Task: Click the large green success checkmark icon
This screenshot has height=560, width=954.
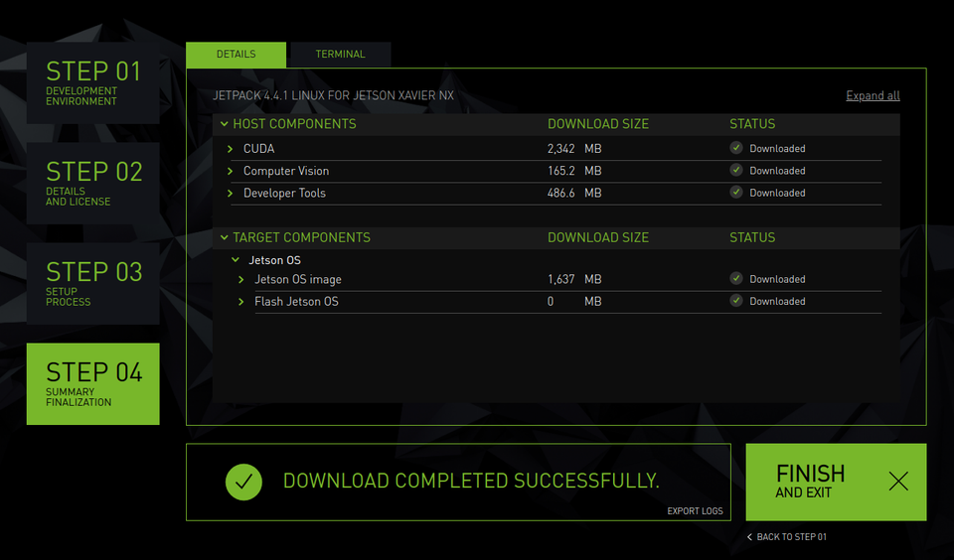Action: [x=243, y=482]
